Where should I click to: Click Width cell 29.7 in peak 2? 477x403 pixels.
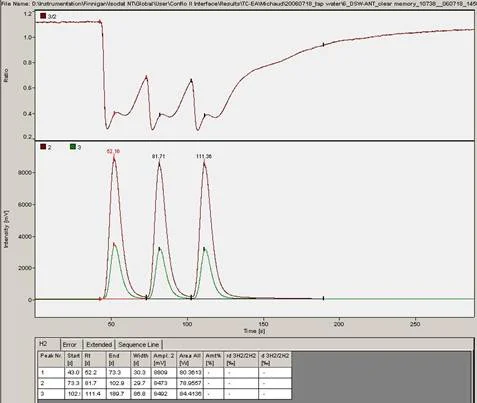[141, 383]
